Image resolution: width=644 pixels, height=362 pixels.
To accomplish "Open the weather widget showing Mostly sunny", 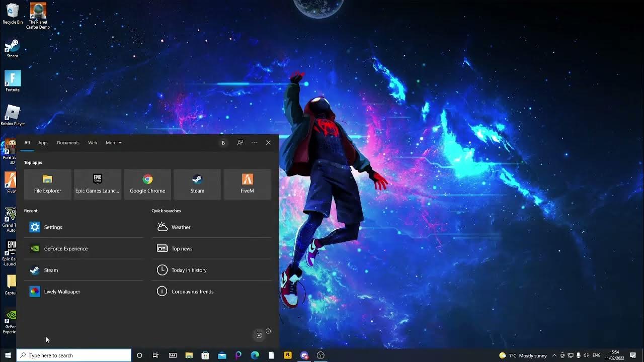I will coord(523,355).
